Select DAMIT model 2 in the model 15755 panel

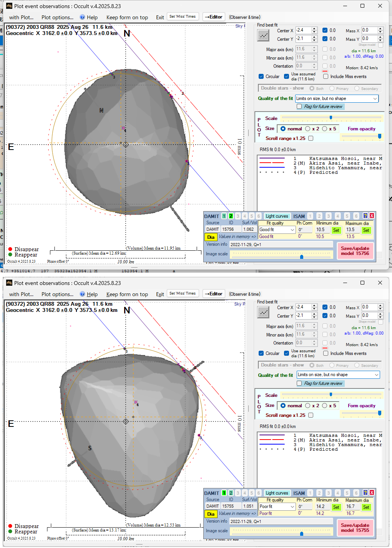231,493
